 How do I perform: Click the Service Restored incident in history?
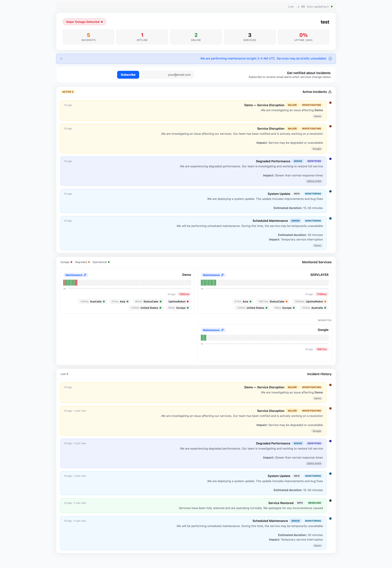pyautogui.click(x=193, y=506)
